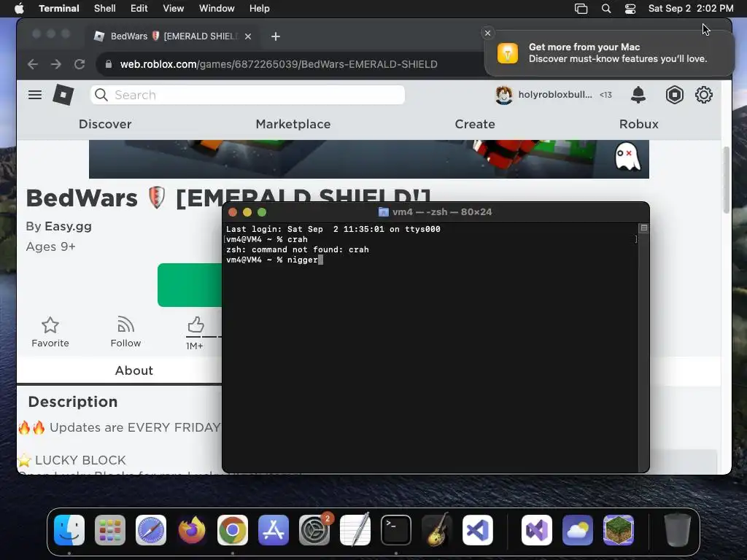Open the Weather app in Dock
This screenshot has height=560, width=747.
[578, 530]
